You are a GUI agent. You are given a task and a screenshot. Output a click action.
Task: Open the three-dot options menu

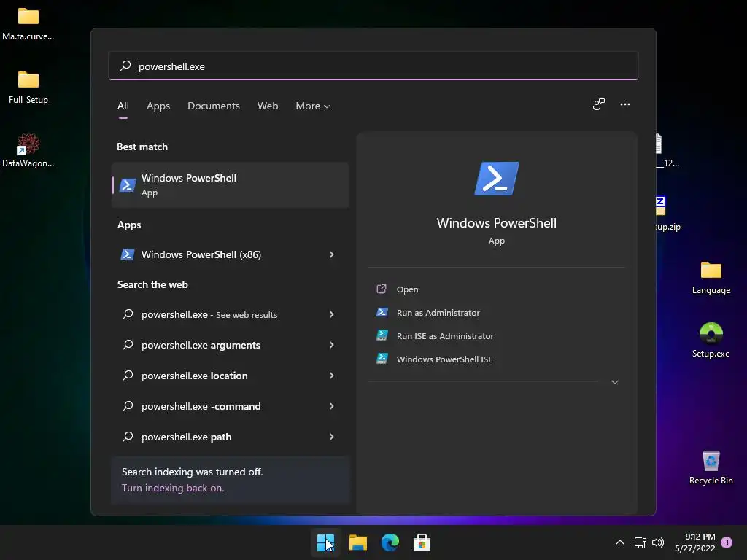tap(625, 104)
